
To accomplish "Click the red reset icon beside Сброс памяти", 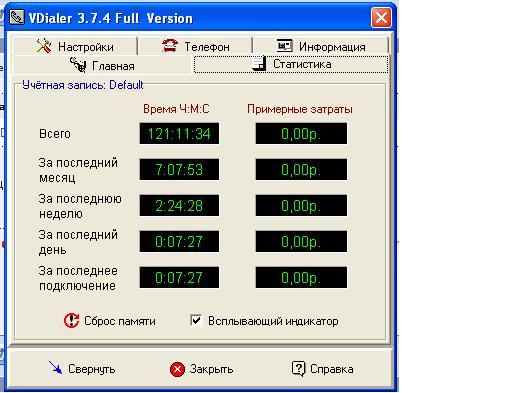I will coord(71,321).
